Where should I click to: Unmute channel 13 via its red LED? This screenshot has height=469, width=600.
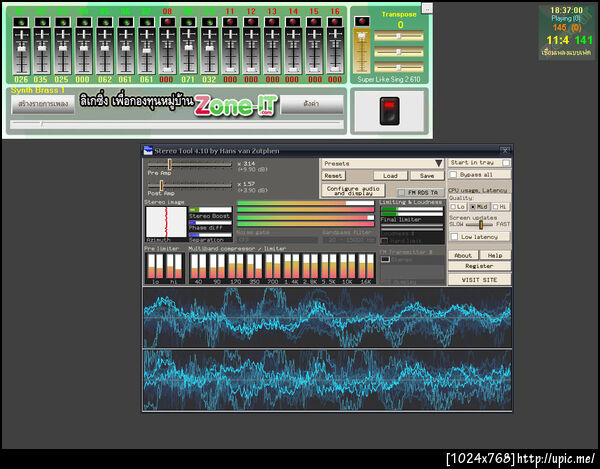coord(272,22)
